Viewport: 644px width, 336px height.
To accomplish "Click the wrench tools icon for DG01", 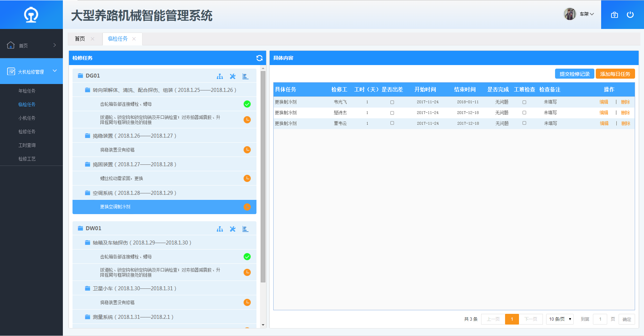I will [233, 76].
